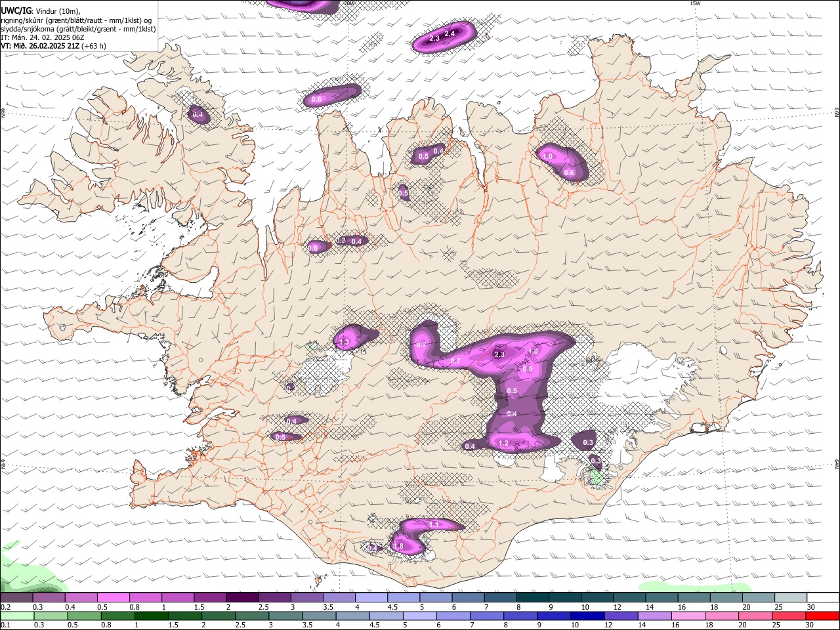Viewport: 840px width, 630px height.
Task: Pick the upper legend swatch between 0.2 and 0.3
Action: pos(16,598)
